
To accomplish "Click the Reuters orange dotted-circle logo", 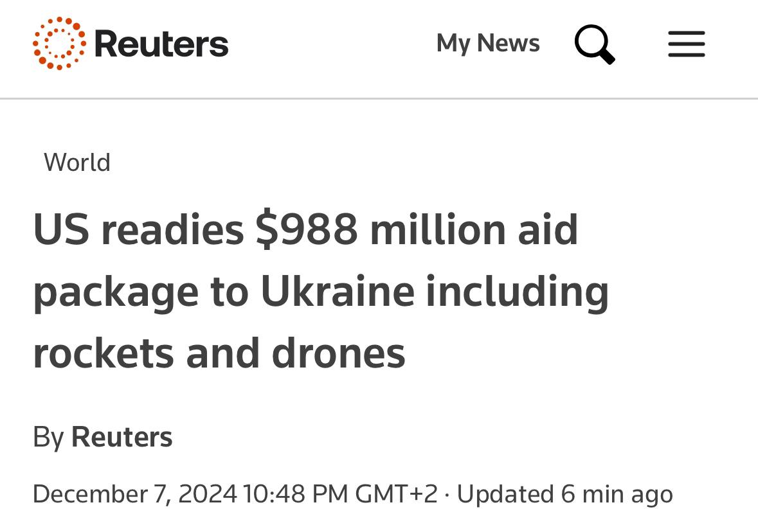I will click(x=59, y=44).
